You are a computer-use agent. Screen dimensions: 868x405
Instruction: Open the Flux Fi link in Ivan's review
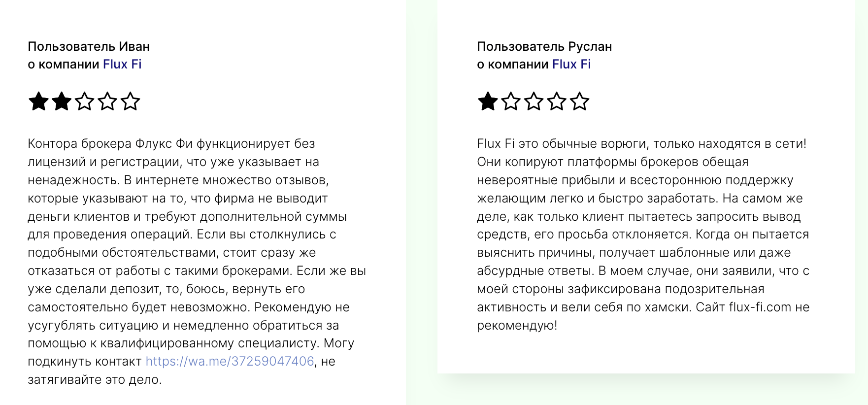tap(122, 64)
